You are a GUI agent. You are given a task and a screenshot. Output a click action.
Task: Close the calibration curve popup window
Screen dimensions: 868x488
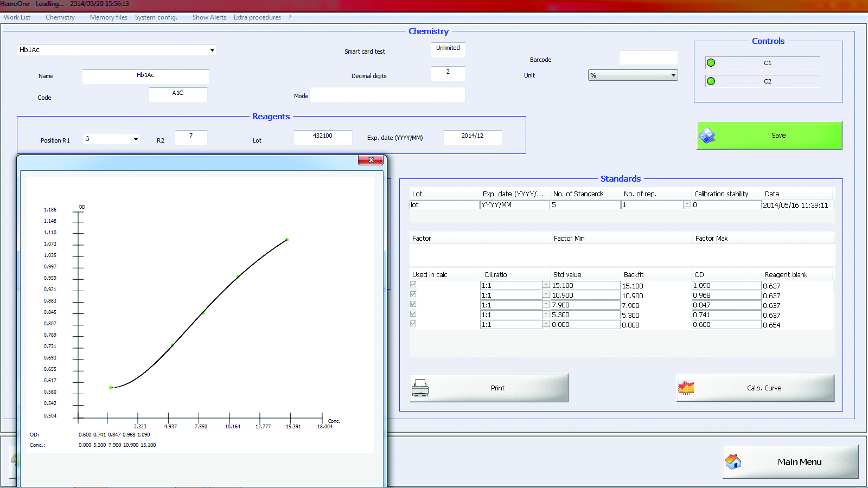[371, 160]
